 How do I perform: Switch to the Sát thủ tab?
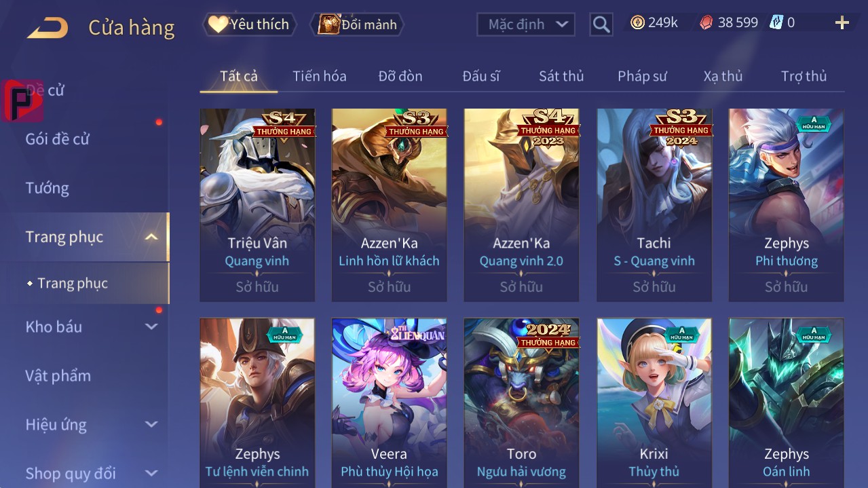pyautogui.click(x=561, y=76)
